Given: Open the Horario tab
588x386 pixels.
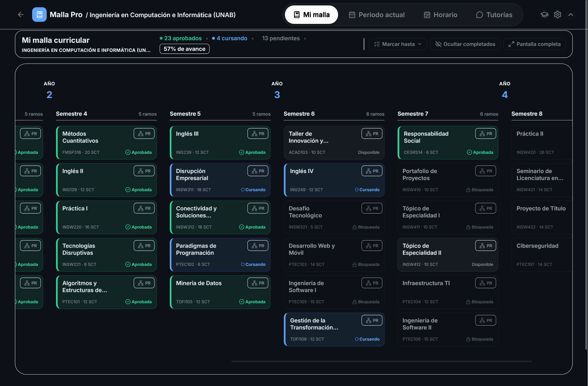Looking at the screenshot, I should click(440, 15).
